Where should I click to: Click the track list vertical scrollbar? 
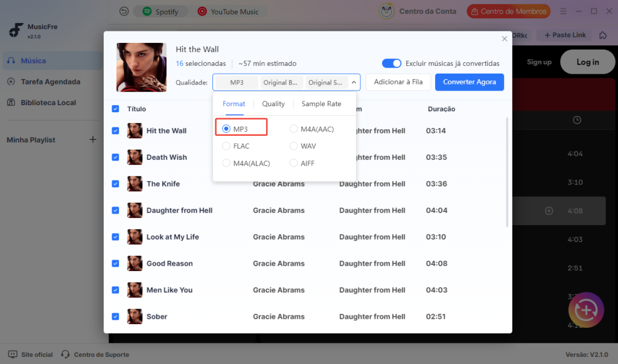507,172
